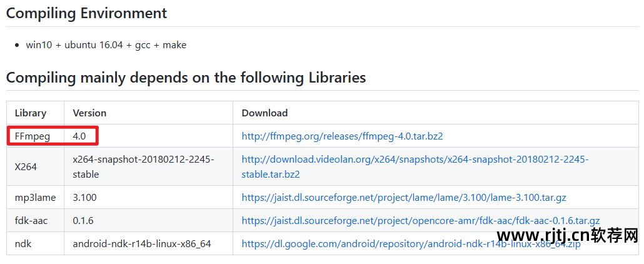Click the android-ndk-r14b-linux-x86_64 version cell

pyautogui.click(x=142, y=243)
